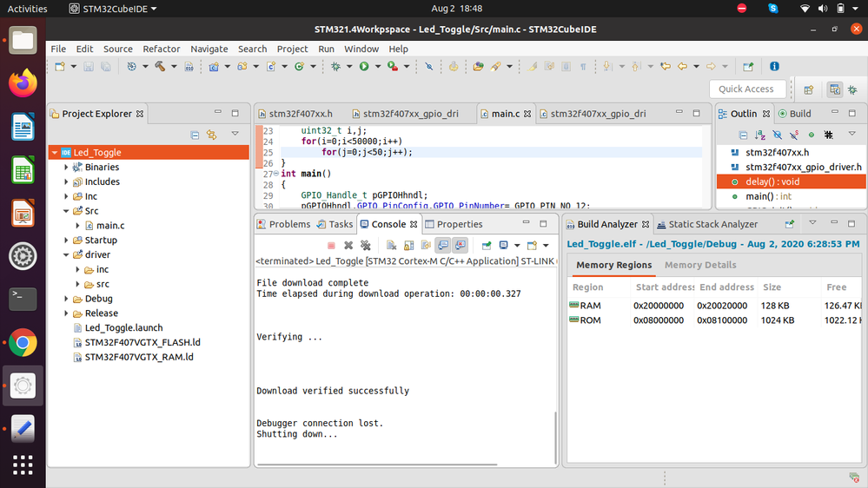
Task: Open the stm32f407xx.h editor tab
Action: [295, 114]
